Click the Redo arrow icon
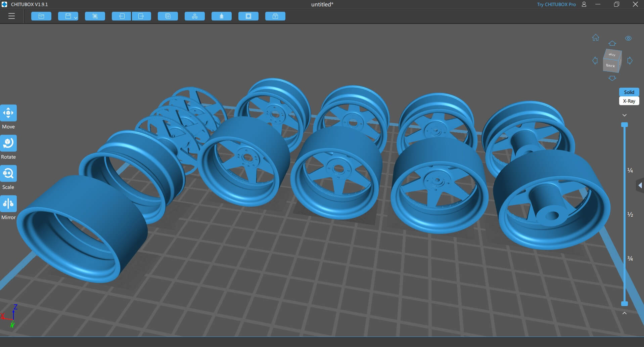Screen dimensions: 644x347 pyautogui.click(x=141, y=16)
